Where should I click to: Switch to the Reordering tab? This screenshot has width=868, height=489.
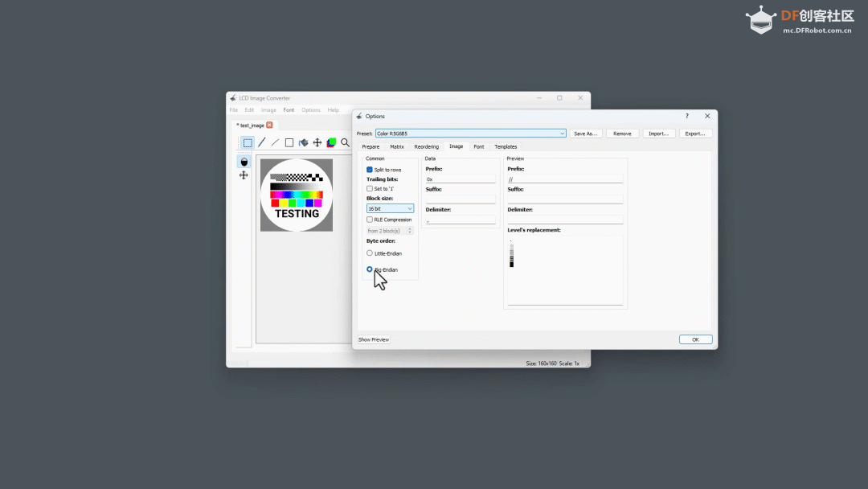(426, 146)
